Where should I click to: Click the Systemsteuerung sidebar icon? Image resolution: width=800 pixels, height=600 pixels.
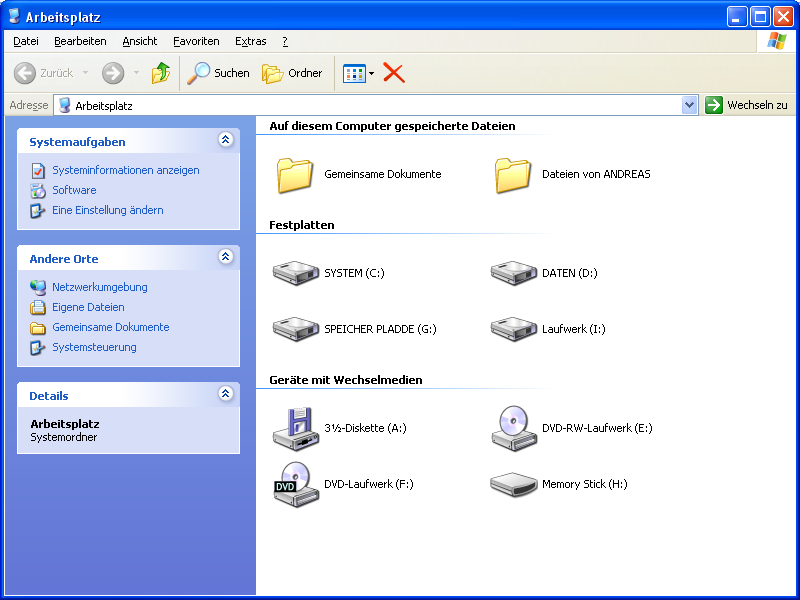tap(38, 347)
